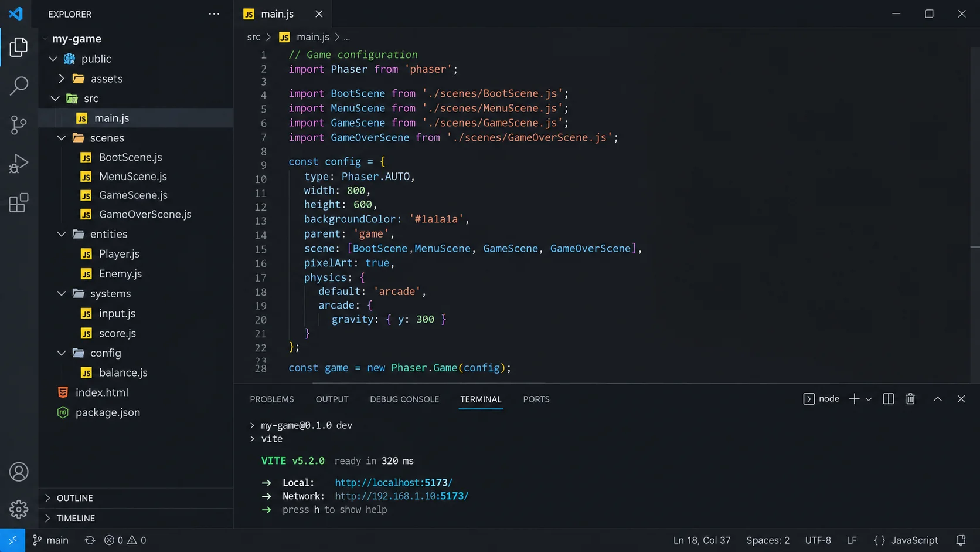This screenshot has height=552, width=980.
Task: Open notifications bell in status bar
Action: tap(961, 540)
